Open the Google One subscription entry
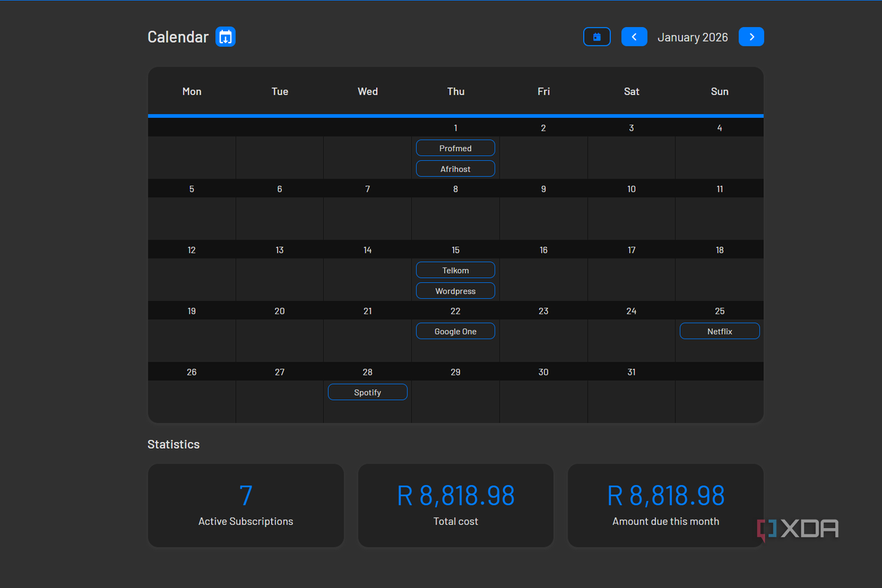882x588 pixels. coord(456,331)
